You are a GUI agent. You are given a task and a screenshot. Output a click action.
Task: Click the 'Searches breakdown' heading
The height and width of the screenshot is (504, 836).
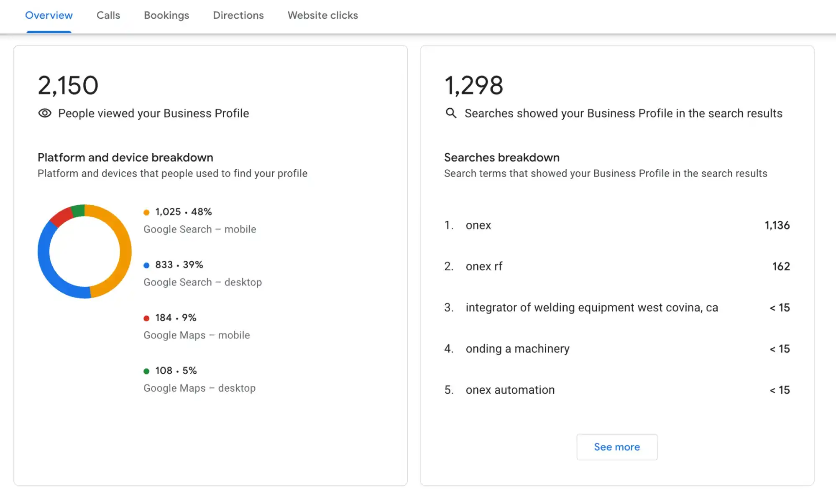(502, 158)
